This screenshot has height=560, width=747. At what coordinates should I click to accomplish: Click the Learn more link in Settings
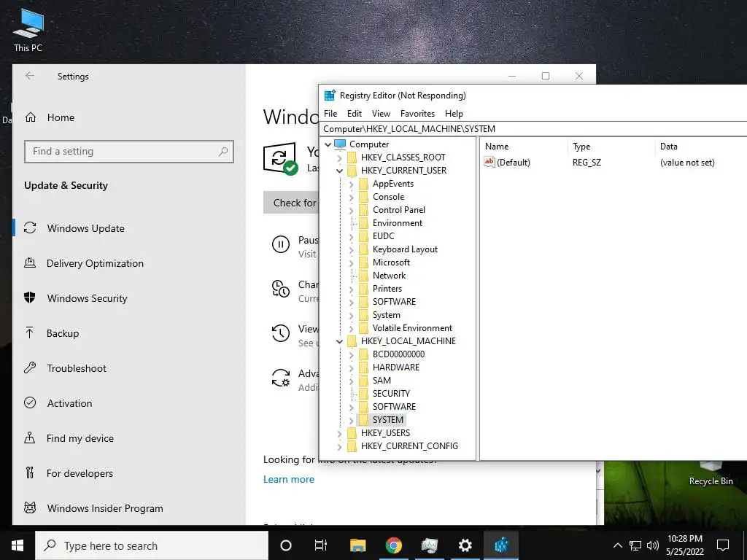tap(289, 479)
